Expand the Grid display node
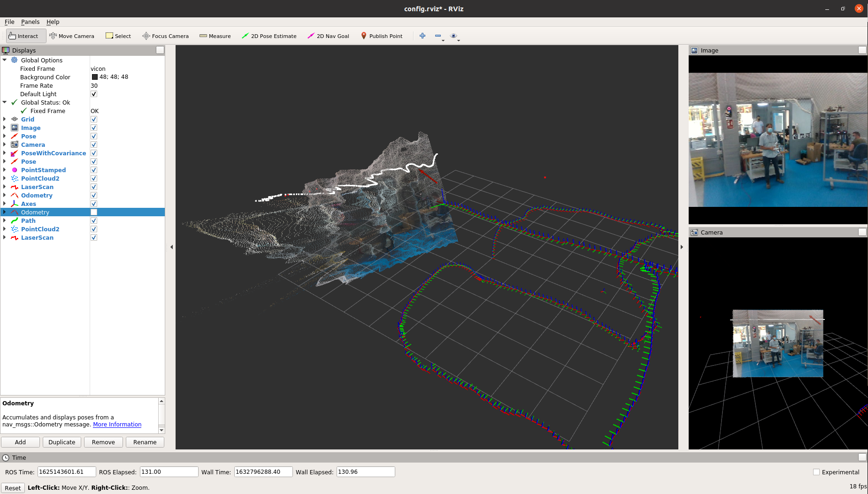Viewport: 868px width, 494px height. tap(5, 119)
